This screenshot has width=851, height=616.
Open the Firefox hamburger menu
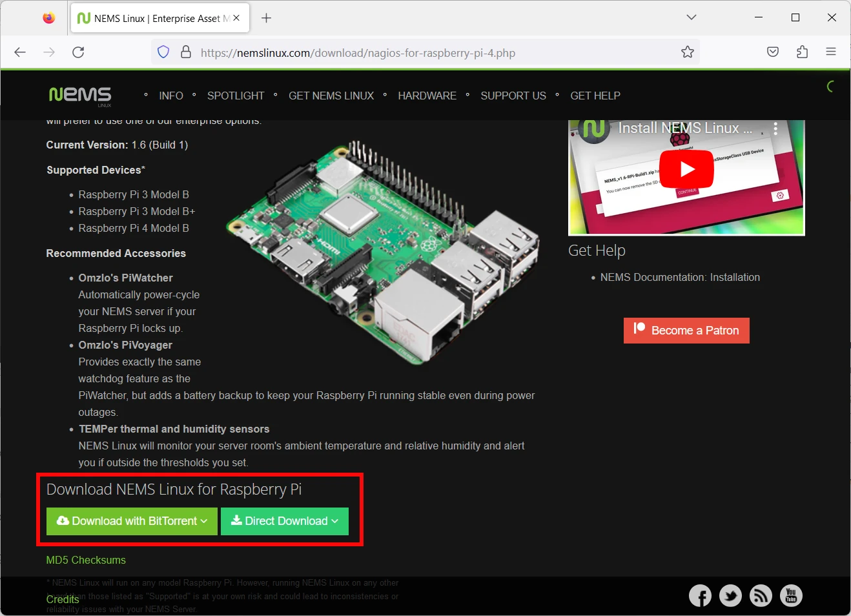click(831, 52)
